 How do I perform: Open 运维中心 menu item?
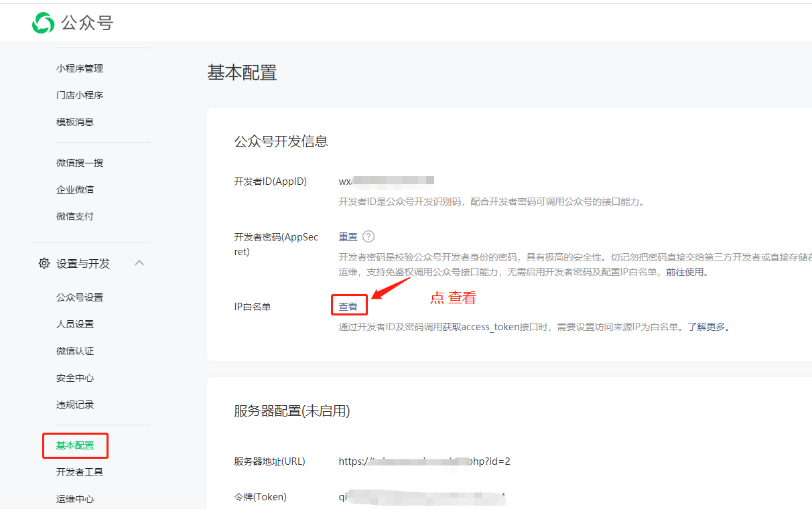pyautogui.click(x=75, y=499)
